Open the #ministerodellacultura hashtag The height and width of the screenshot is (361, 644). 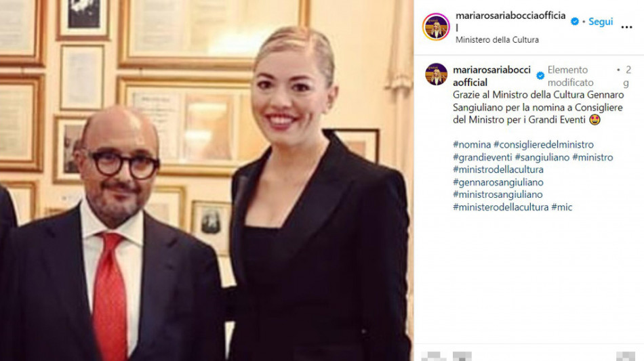click(501, 207)
